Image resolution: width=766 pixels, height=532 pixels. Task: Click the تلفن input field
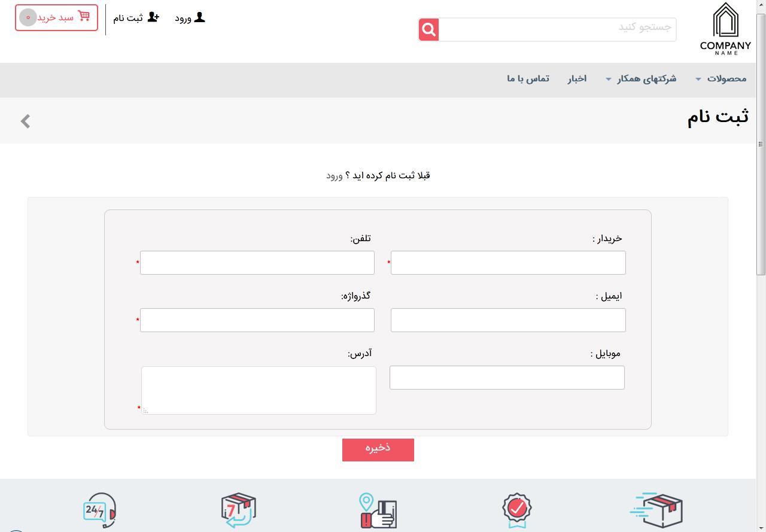coord(257,263)
